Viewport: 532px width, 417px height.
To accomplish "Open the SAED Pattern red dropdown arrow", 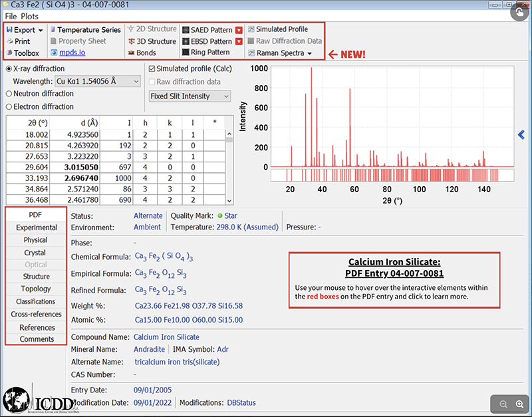I will point(239,30).
